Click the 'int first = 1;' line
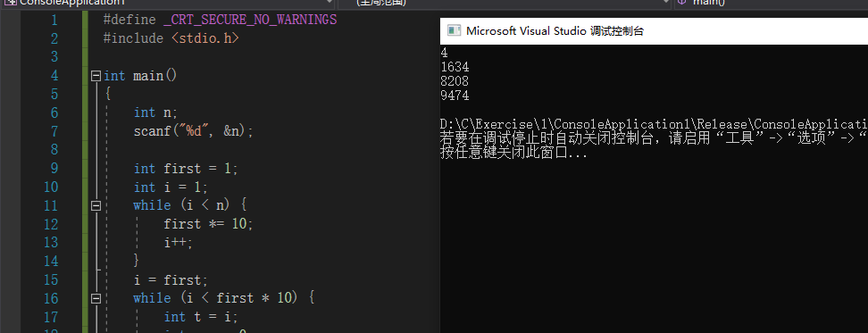Screen dimensions: 868x333 [186, 168]
